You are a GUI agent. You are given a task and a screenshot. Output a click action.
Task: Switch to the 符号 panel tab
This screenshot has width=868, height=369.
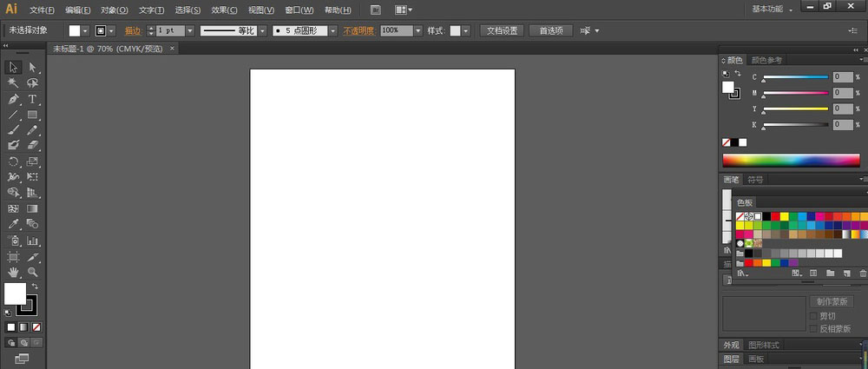(755, 180)
